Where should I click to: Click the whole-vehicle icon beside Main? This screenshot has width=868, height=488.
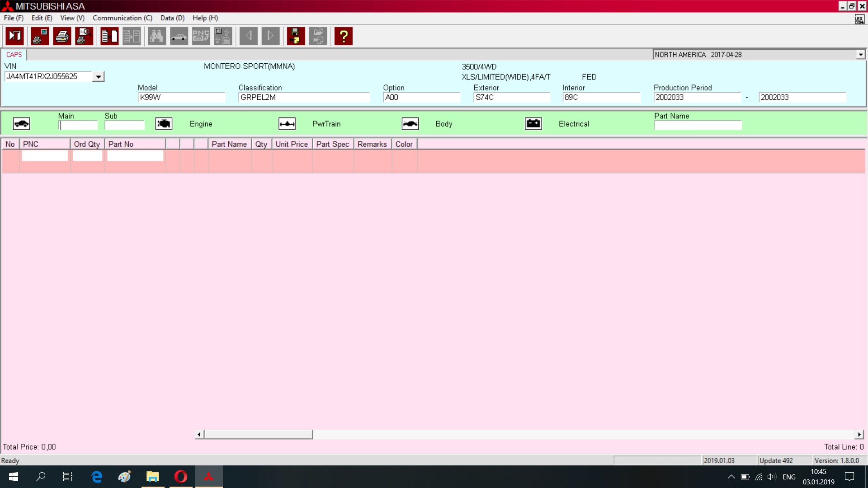point(21,124)
